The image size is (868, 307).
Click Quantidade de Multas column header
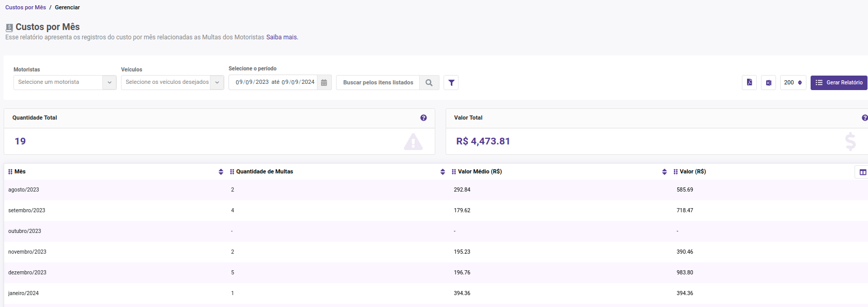(265, 172)
